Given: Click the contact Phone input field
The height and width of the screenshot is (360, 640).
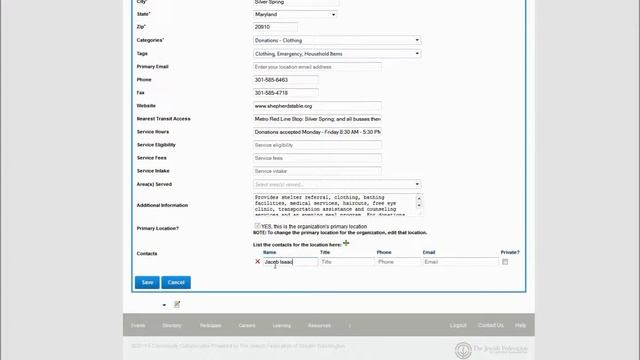Looking at the screenshot, I should click(x=398, y=262).
